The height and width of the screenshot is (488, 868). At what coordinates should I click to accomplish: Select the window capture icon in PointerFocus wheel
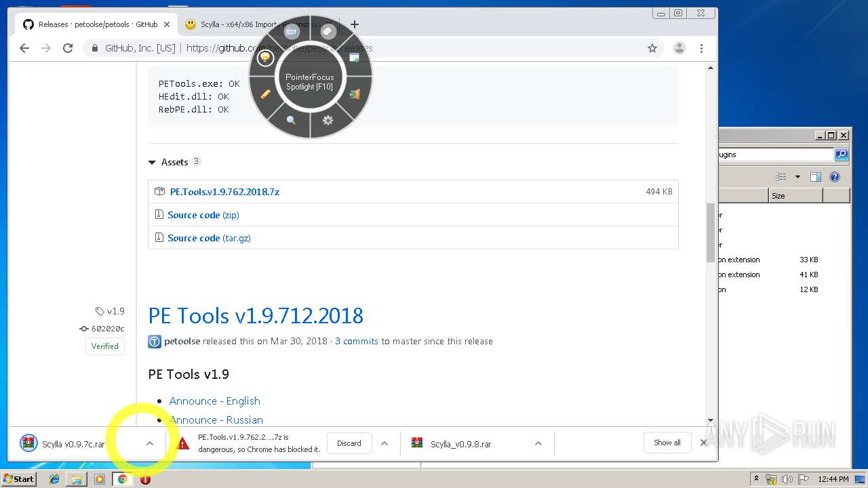click(354, 58)
